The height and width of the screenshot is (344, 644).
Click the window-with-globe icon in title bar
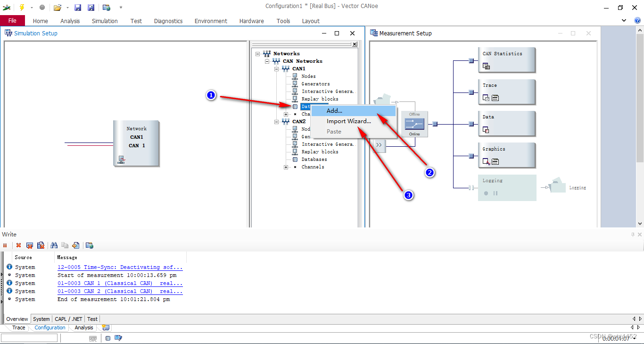pos(107,7)
